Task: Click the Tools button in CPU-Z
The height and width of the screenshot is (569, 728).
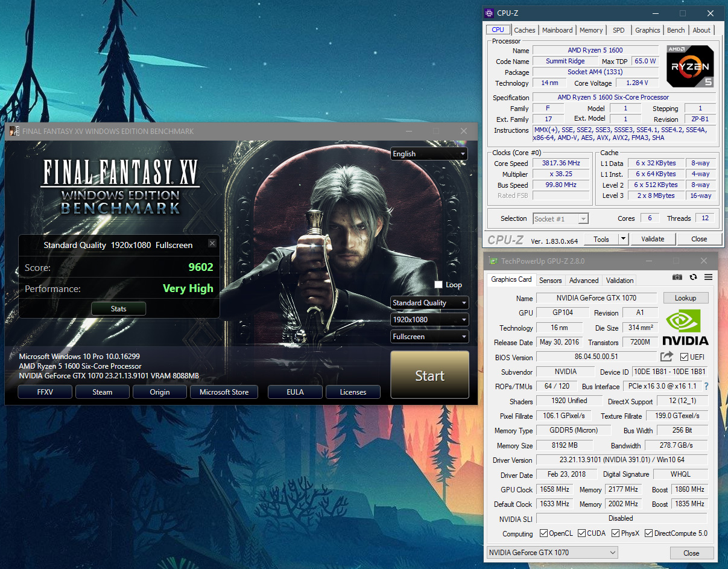Action: point(601,239)
